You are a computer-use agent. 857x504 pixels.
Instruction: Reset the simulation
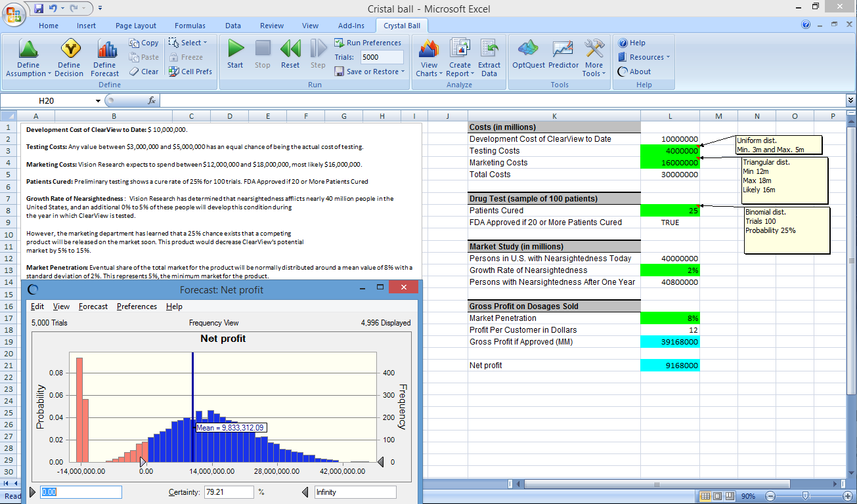[290, 54]
